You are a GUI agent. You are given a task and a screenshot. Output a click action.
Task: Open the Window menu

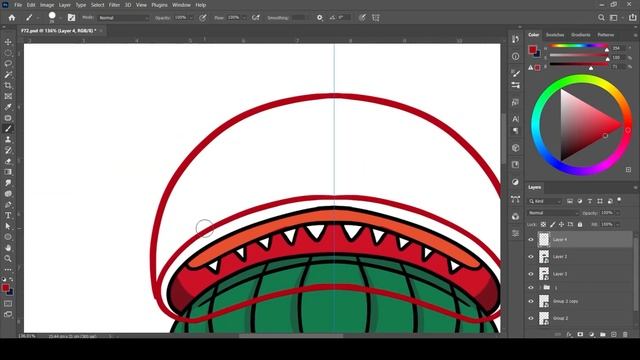(181, 5)
